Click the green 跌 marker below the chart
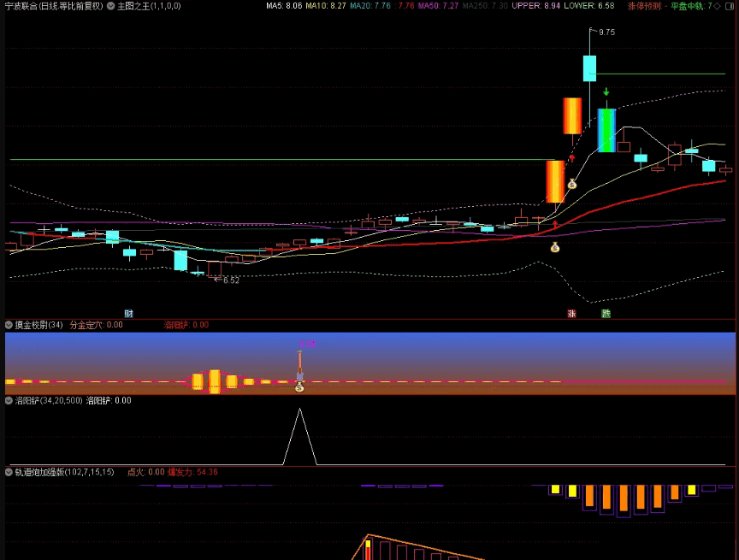Image resolution: width=739 pixels, height=560 pixels. tap(606, 314)
